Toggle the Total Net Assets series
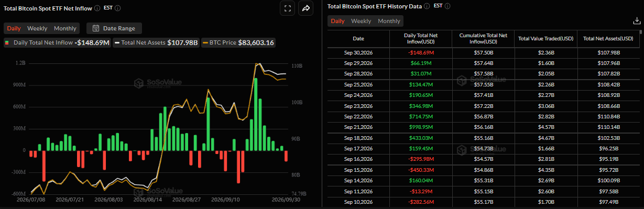The width and height of the screenshot is (644, 209). [156, 43]
